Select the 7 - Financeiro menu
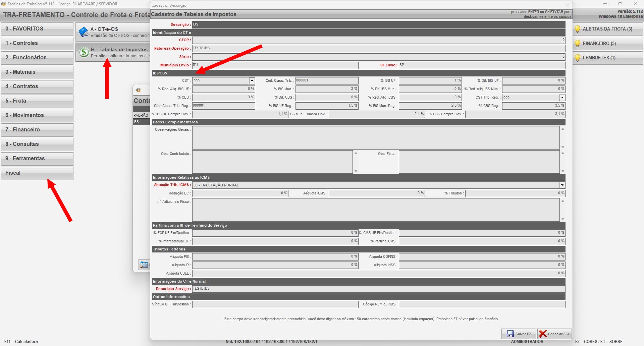 37,130
